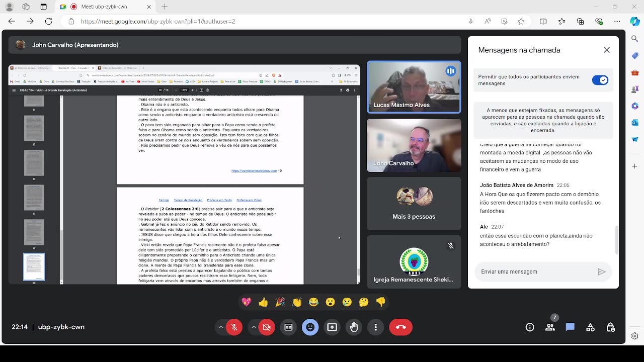Toggle allowing all participants to send messages

600,80
